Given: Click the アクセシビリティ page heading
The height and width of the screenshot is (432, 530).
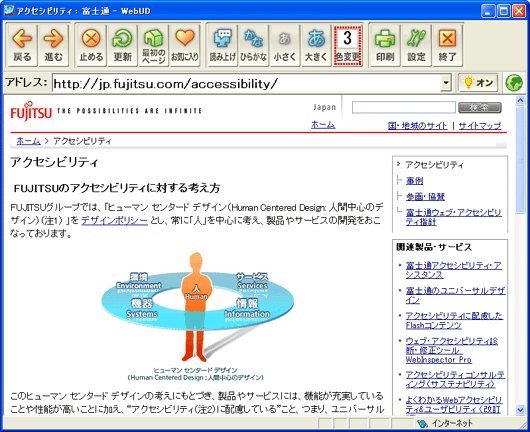Looking at the screenshot, I should coord(54,162).
